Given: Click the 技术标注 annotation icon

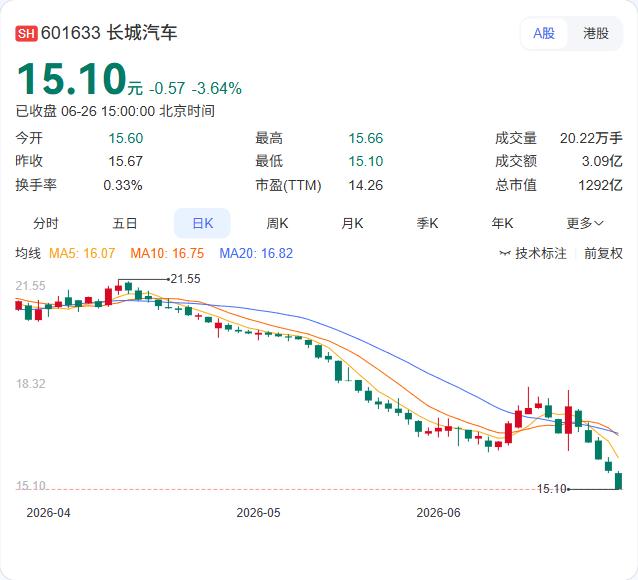Looking at the screenshot, I should 505,254.
